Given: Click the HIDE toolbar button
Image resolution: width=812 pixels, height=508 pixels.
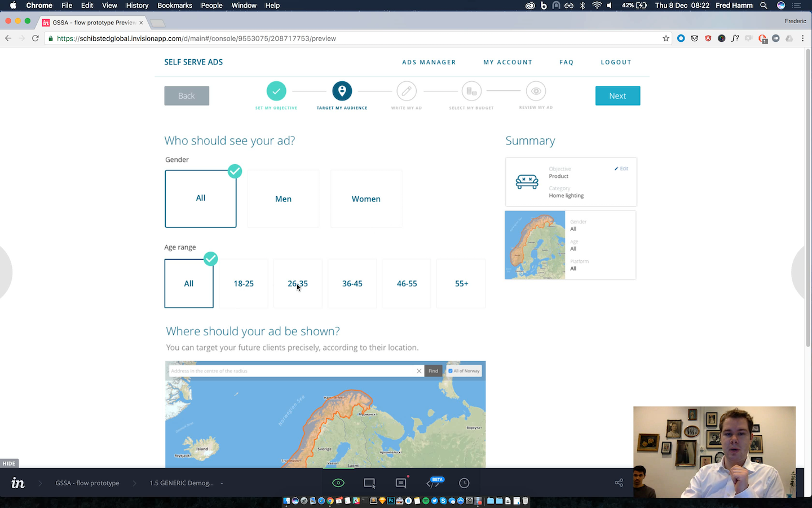Looking at the screenshot, I should pyautogui.click(x=9, y=463).
